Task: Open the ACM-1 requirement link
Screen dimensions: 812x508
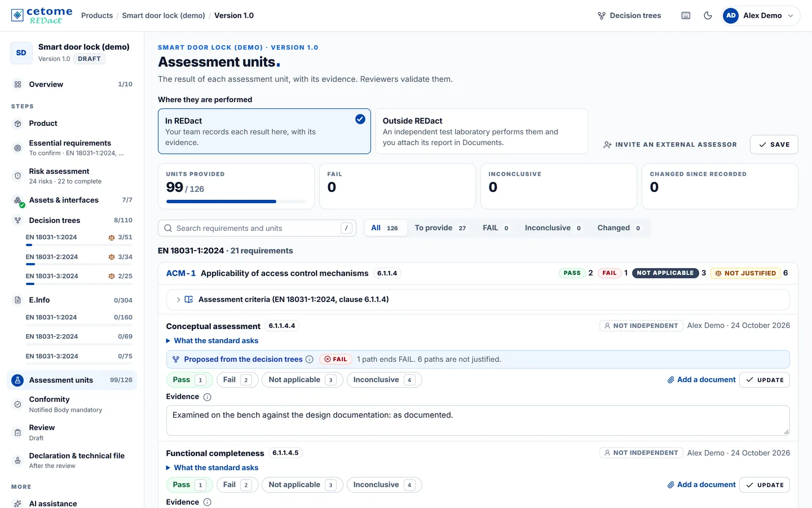Action: point(181,273)
